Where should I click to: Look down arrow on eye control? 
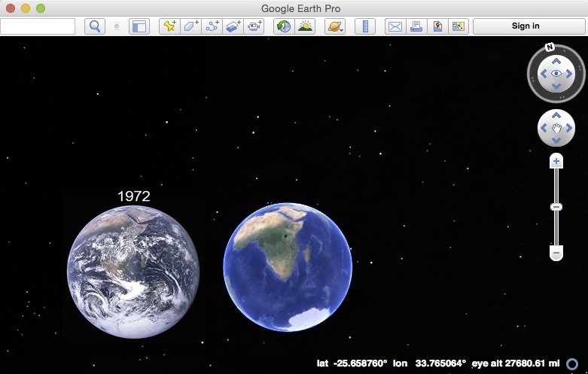[x=556, y=87]
